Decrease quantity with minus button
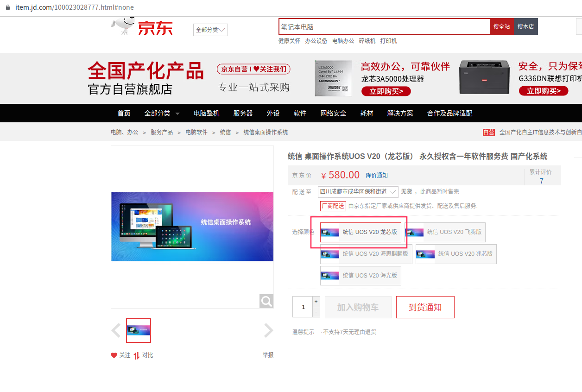Screen dimensions: 582x392 coord(316,312)
